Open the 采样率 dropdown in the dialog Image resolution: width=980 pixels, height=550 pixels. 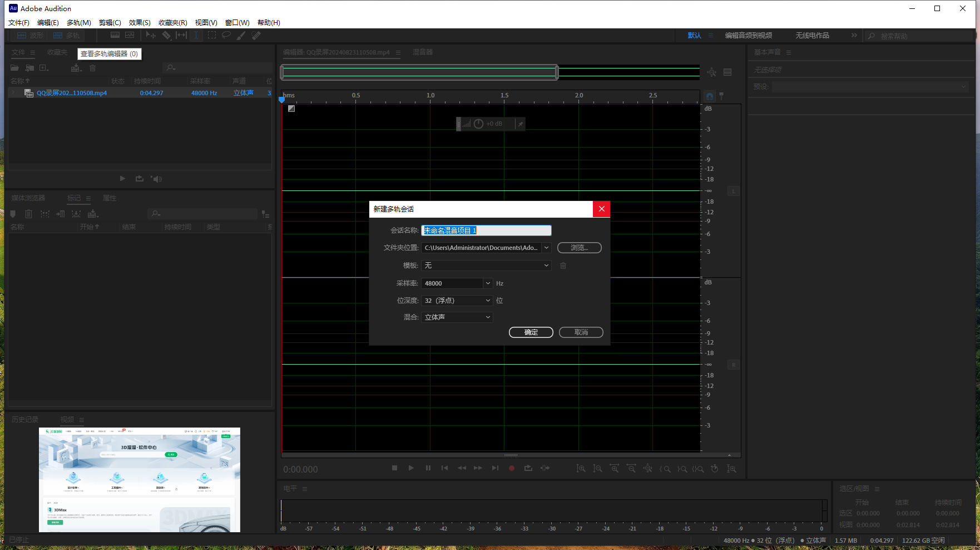click(x=487, y=283)
